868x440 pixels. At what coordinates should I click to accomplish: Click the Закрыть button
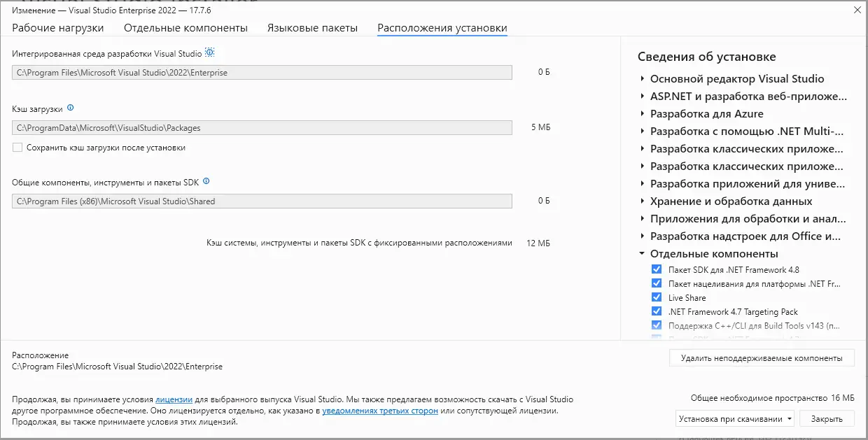(827, 418)
